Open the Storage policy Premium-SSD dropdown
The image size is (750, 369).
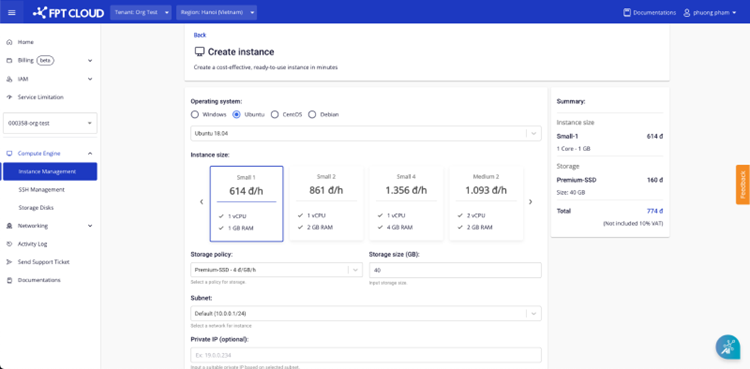tap(276, 270)
